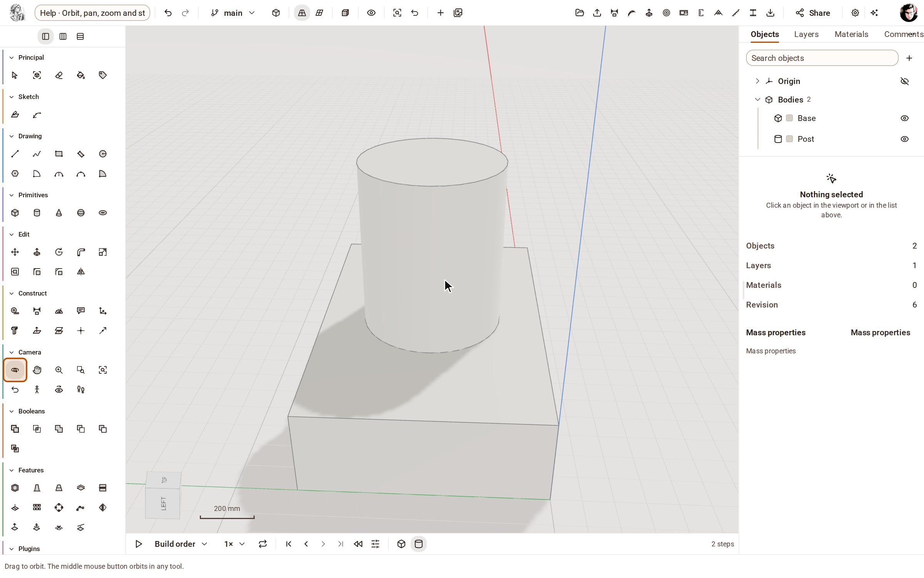Choose the Eraser tool in Principal

click(59, 75)
